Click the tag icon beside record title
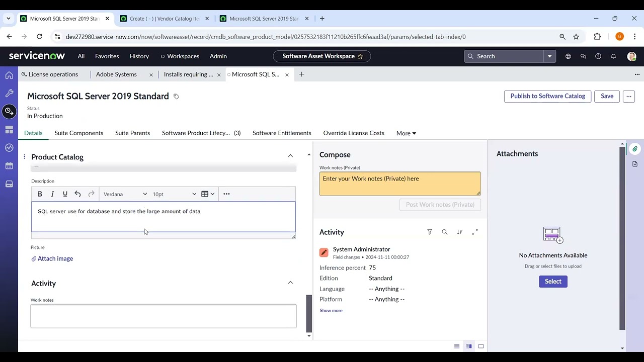644x362 pixels. pyautogui.click(x=176, y=97)
